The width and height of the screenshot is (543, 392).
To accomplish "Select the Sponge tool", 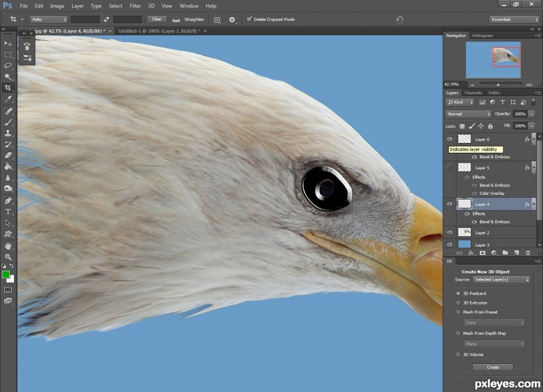I will point(8,188).
